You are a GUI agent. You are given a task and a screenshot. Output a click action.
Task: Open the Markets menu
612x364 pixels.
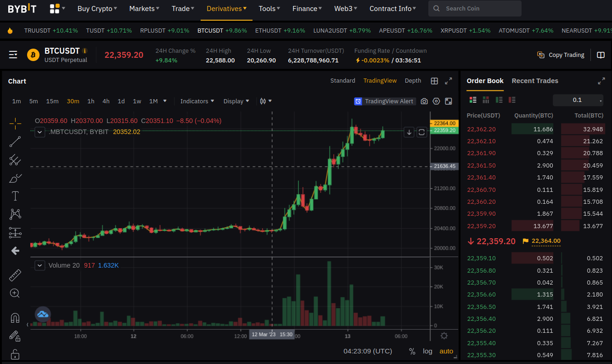pyautogui.click(x=145, y=9)
